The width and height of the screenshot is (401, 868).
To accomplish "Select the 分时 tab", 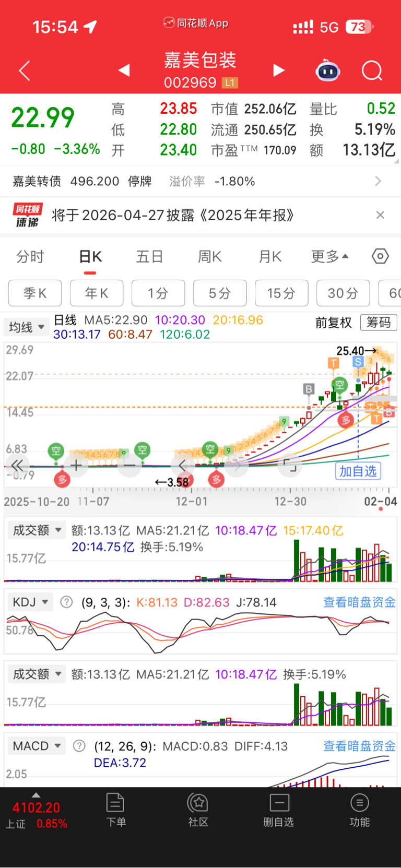I will 30,257.
